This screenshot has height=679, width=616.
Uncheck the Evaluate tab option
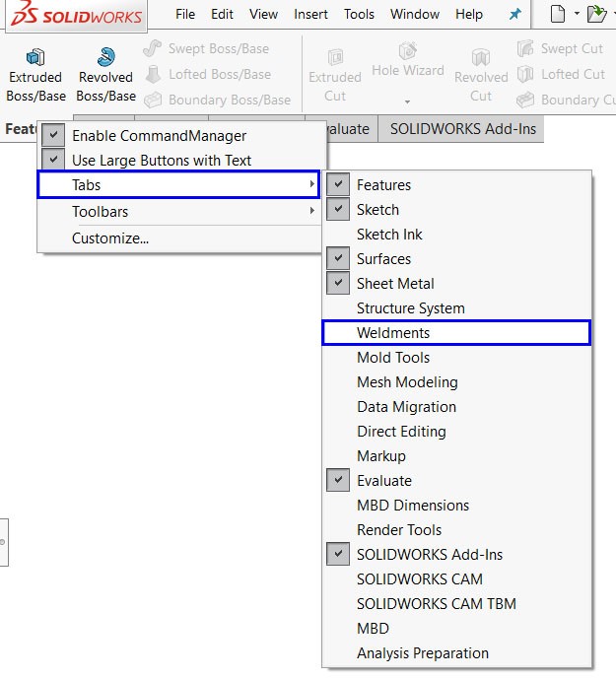pos(338,480)
